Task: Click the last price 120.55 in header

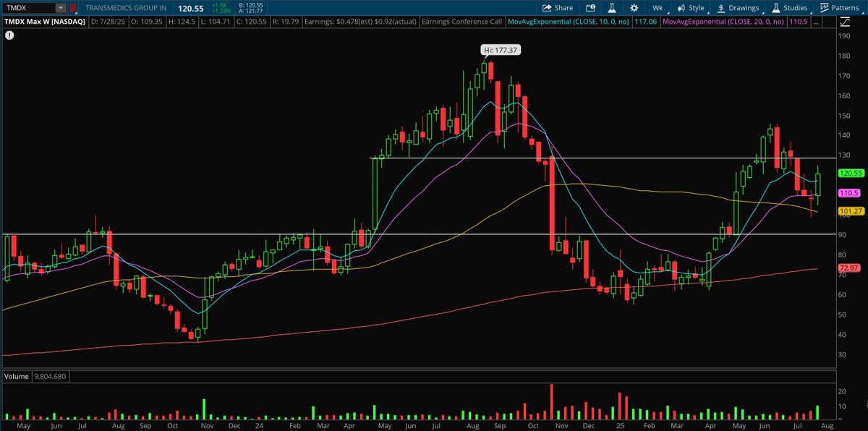Action: pos(191,8)
